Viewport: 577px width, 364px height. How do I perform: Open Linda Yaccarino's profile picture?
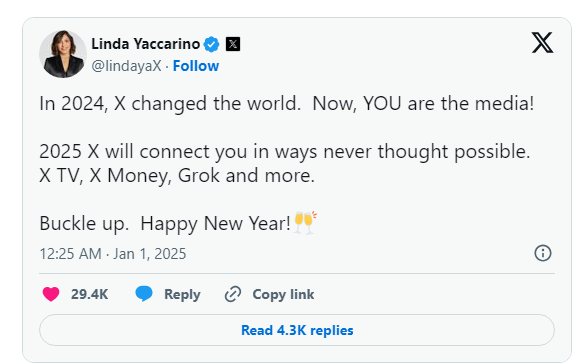click(x=63, y=54)
